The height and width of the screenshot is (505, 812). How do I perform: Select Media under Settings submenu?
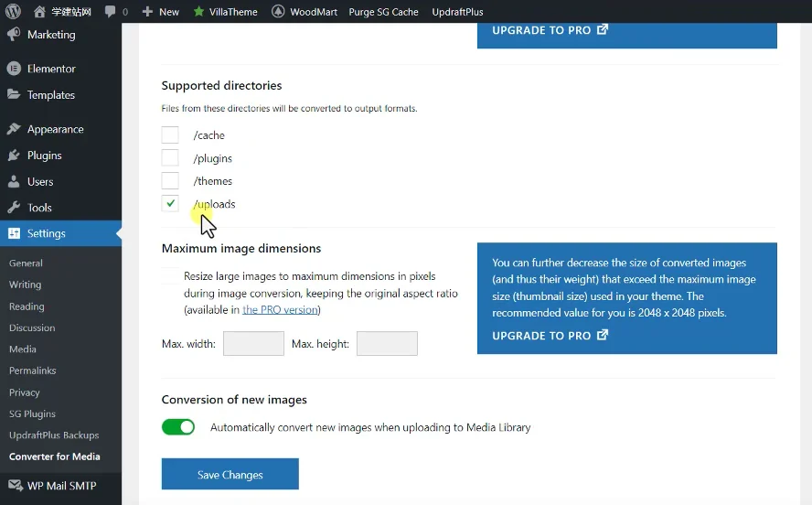23,349
